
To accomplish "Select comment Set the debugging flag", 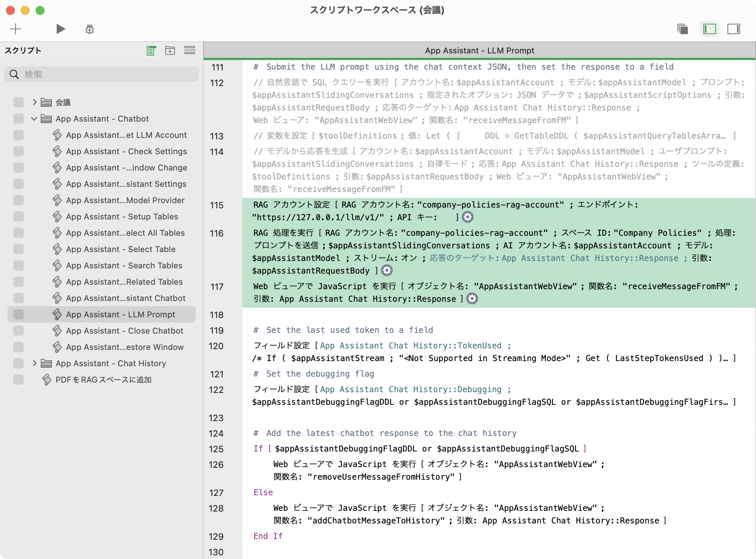I will (314, 374).
